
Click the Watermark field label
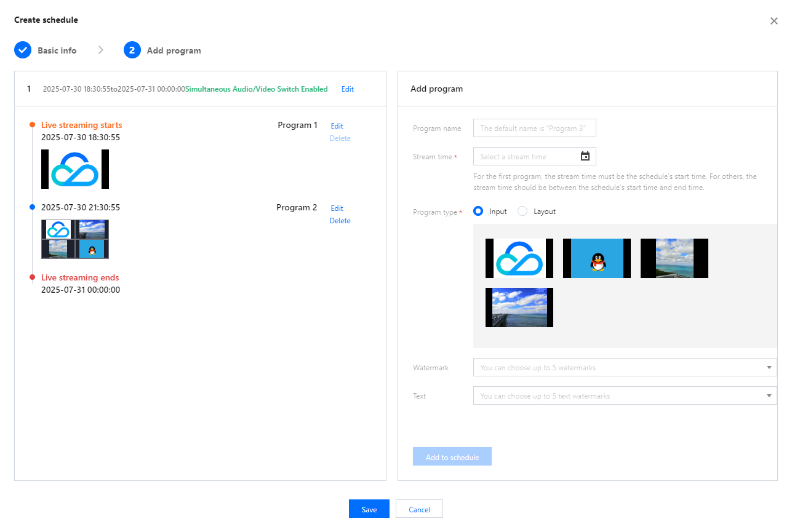(x=431, y=367)
